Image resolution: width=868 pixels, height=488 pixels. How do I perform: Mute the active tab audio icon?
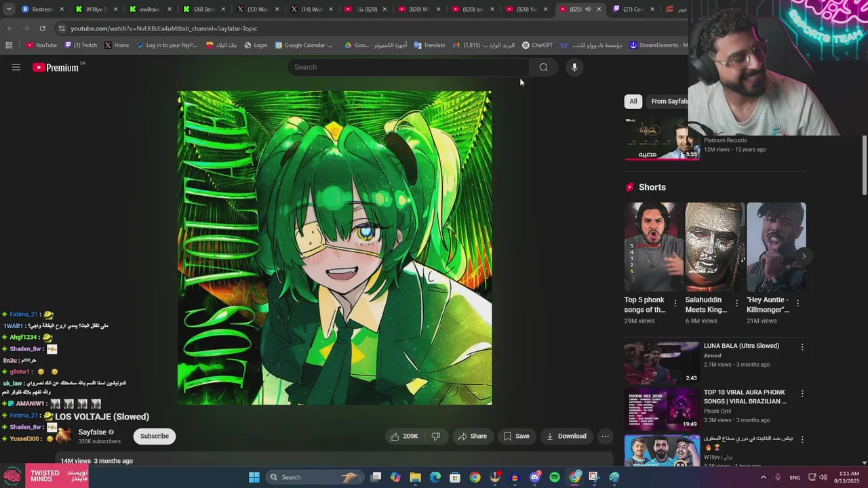tap(587, 9)
